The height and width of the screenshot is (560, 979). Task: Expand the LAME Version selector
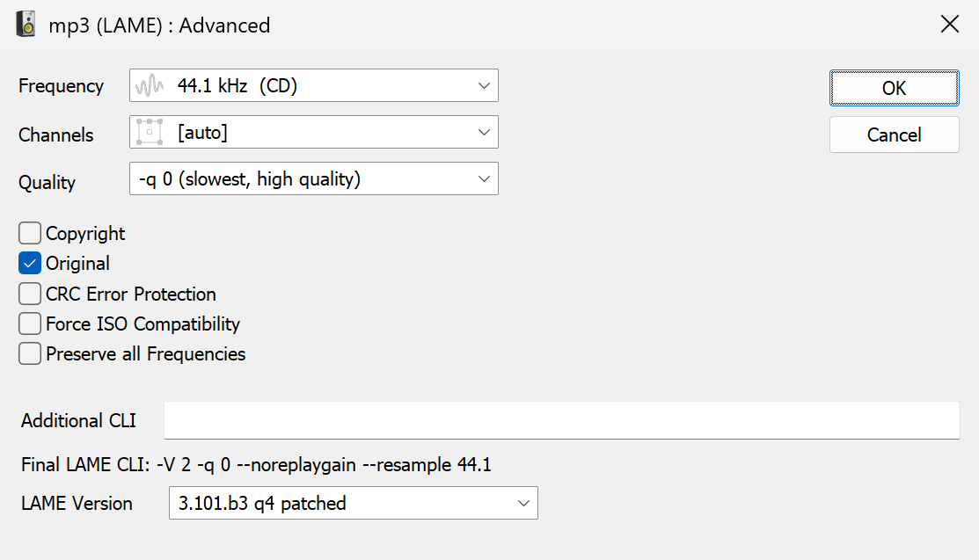(x=523, y=504)
